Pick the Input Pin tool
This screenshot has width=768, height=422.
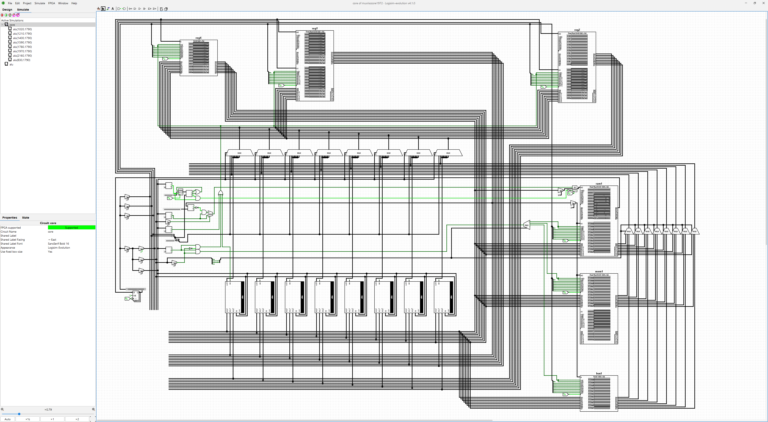pyautogui.click(x=119, y=9)
